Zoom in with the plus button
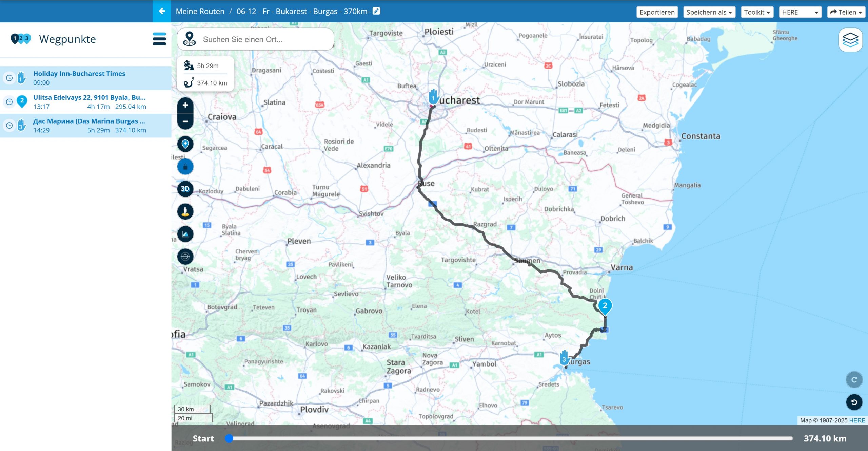The width and height of the screenshot is (868, 451). [185, 105]
